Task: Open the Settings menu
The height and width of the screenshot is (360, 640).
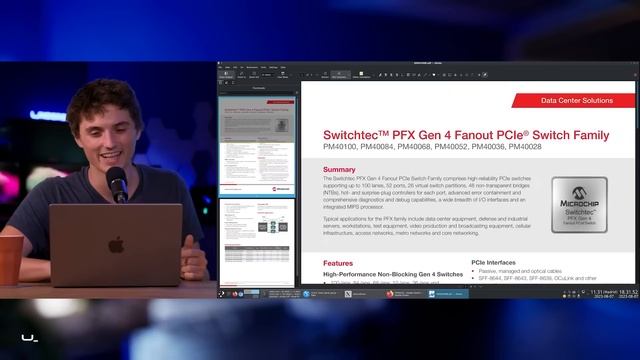Action: tap(273, 67)
